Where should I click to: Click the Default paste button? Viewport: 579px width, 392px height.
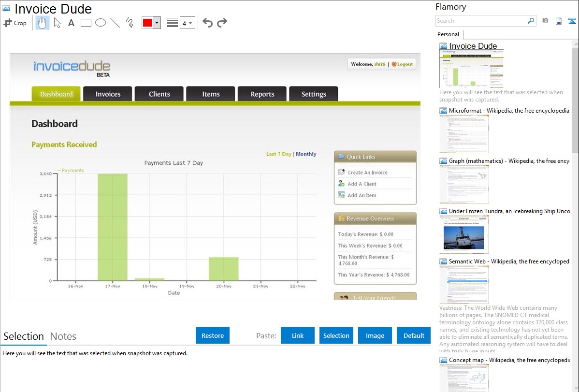[x=414, y=335]
